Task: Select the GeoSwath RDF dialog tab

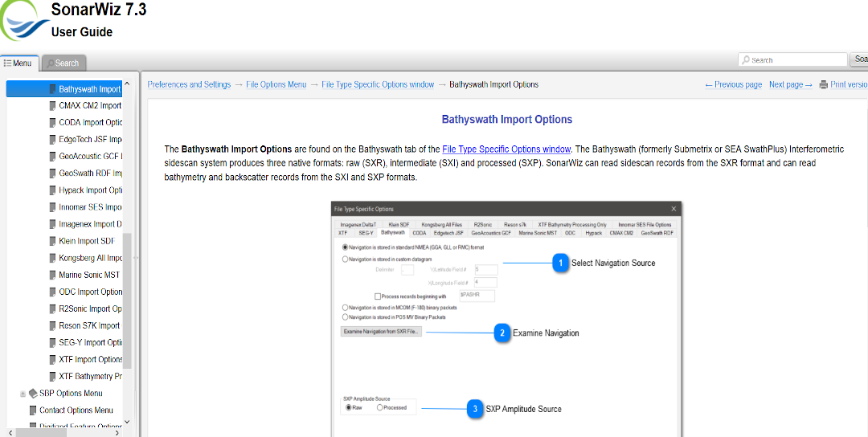Action: click(657, 234)
